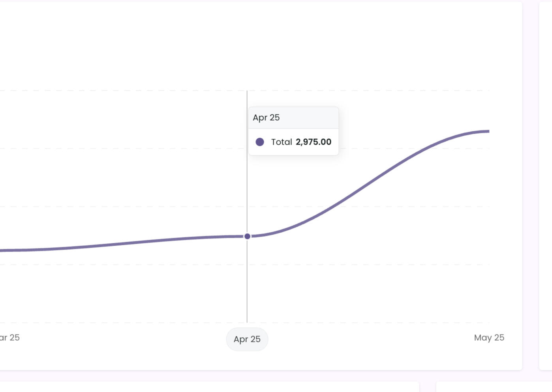The image size is (552, 392).
Task: Click the topmost dashed gridline of chart
Action: 245,91
